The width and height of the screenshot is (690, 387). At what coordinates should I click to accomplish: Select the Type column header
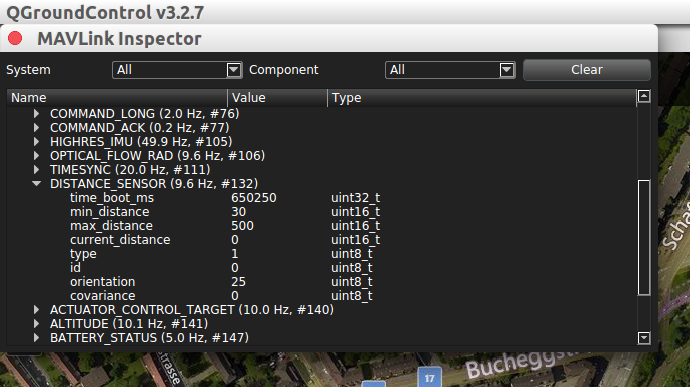[x=482, y=98]
